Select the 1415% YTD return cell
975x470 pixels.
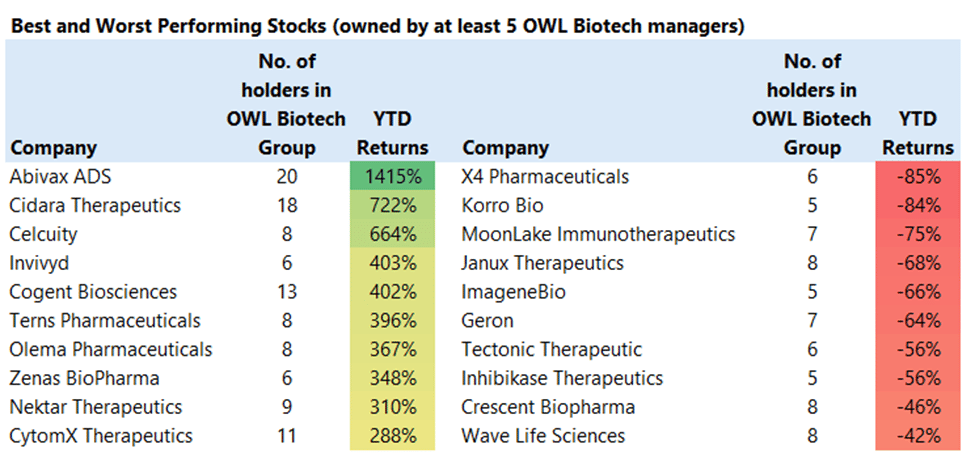tap(392, 177)
